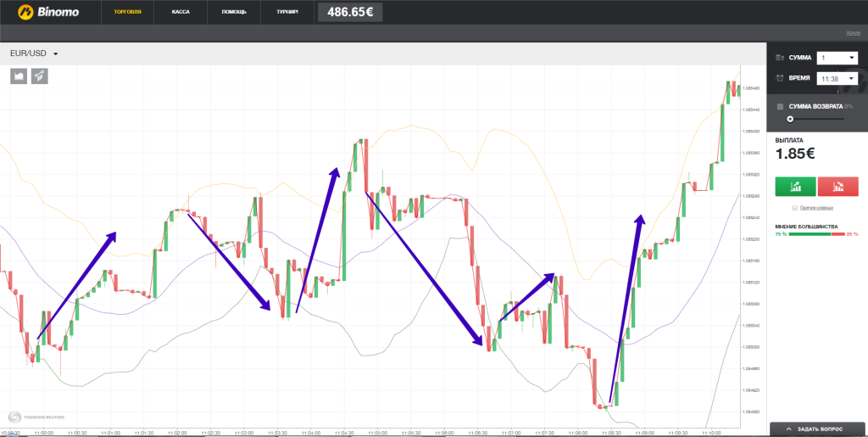Open the Горячие клавиши link
The width and height of the screenshot is (868, 437).
point(816,208)
